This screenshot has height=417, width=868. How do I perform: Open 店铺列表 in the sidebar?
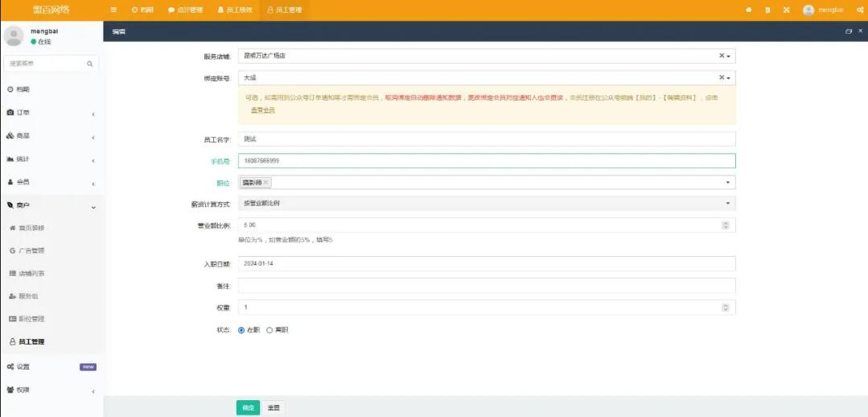32,274
